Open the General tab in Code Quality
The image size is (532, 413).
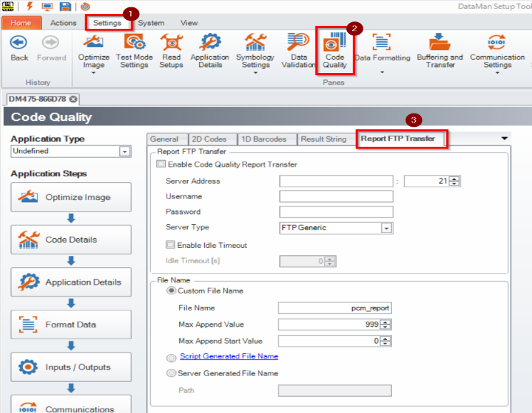click(167, 139)
